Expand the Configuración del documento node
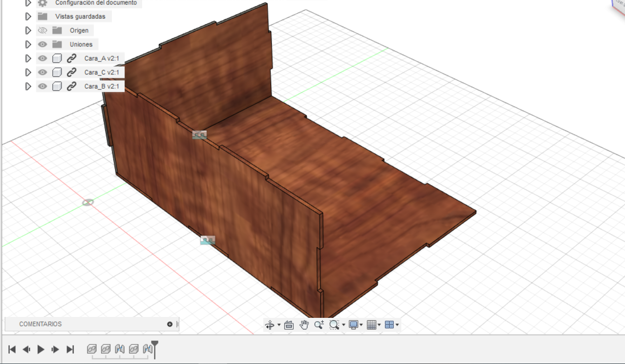The height and width of the screenshot is (364, 625). pyautogui.click(x=28, y=3)
